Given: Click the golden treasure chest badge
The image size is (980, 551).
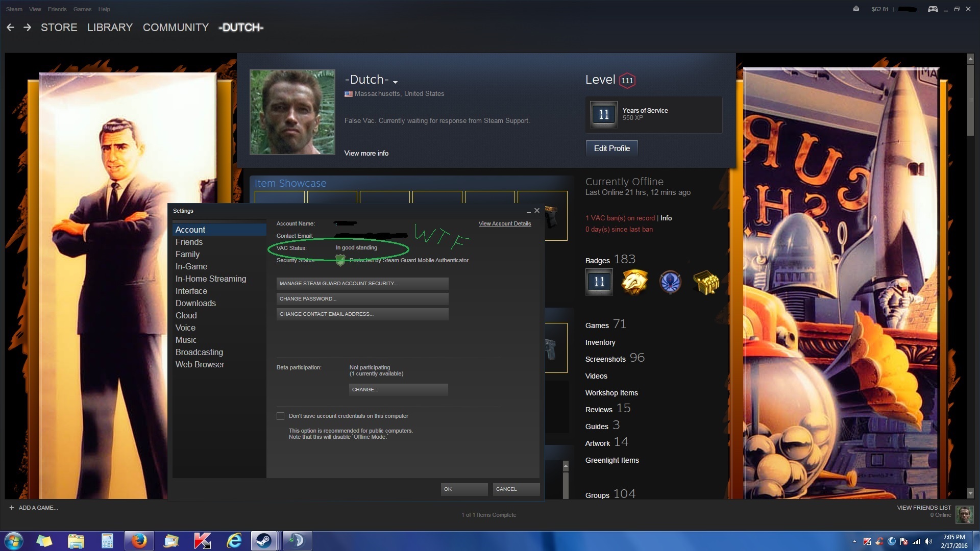Looking at the screenshot, I should pyautogui.click(x=706, y=282).
